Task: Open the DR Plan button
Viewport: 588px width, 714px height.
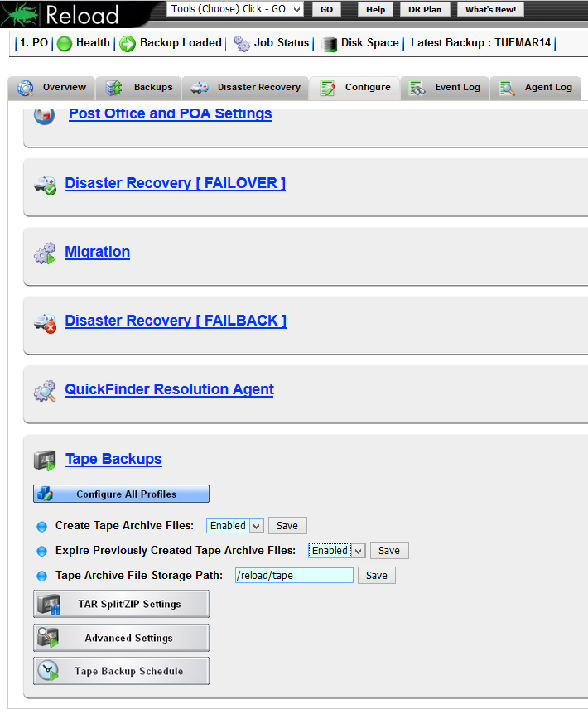Action: (425, 10)
